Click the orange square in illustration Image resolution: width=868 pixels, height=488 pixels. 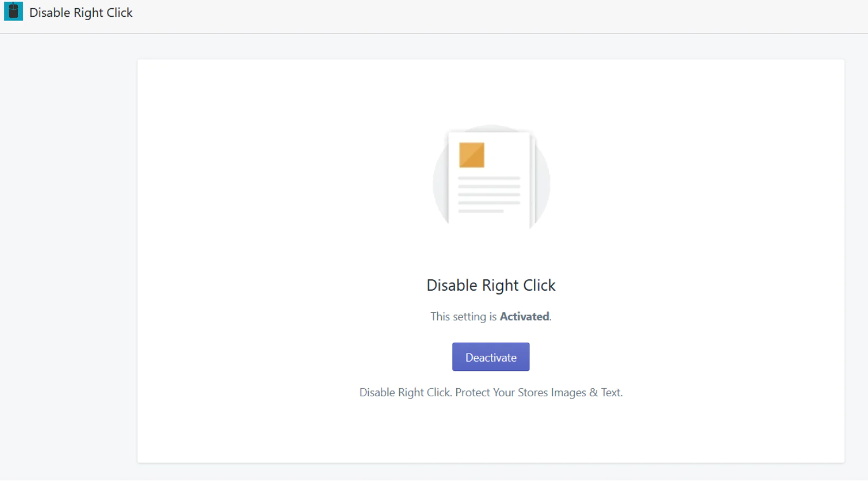471,155
